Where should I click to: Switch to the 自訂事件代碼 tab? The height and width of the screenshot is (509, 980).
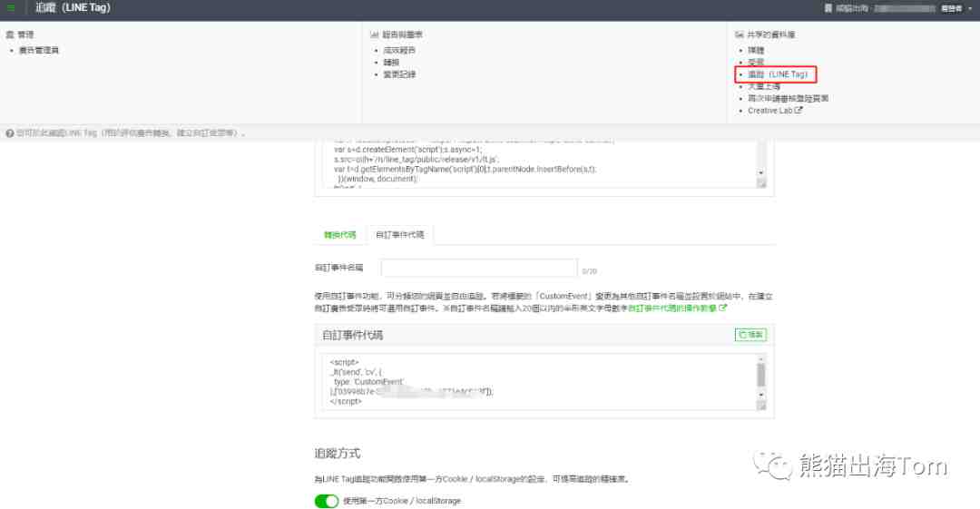click(400, 235)
